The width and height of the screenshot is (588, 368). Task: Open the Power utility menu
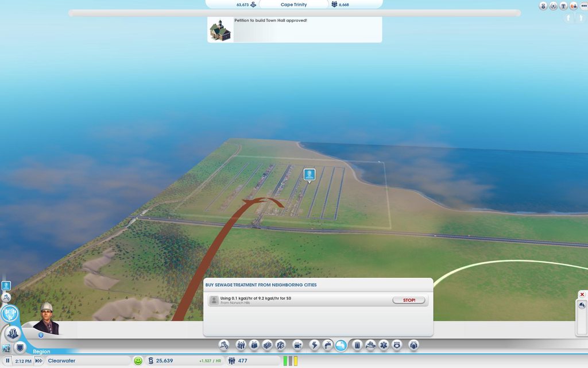coord(314,345)
